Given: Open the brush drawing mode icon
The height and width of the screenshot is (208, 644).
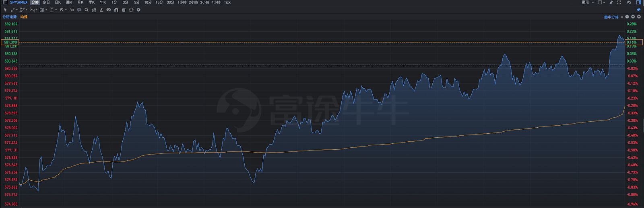Looking at the screenshot, I should (x=611, y=2).
